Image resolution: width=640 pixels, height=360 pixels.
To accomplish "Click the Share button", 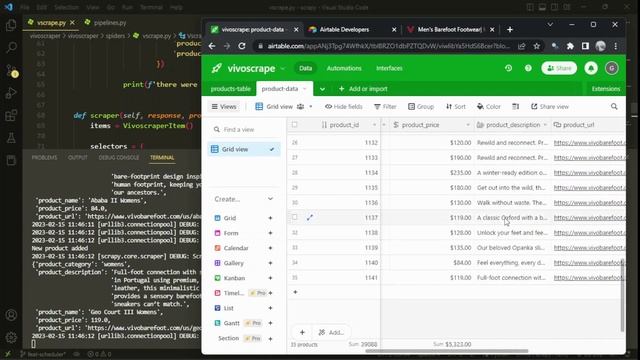I will pos(559,68).
